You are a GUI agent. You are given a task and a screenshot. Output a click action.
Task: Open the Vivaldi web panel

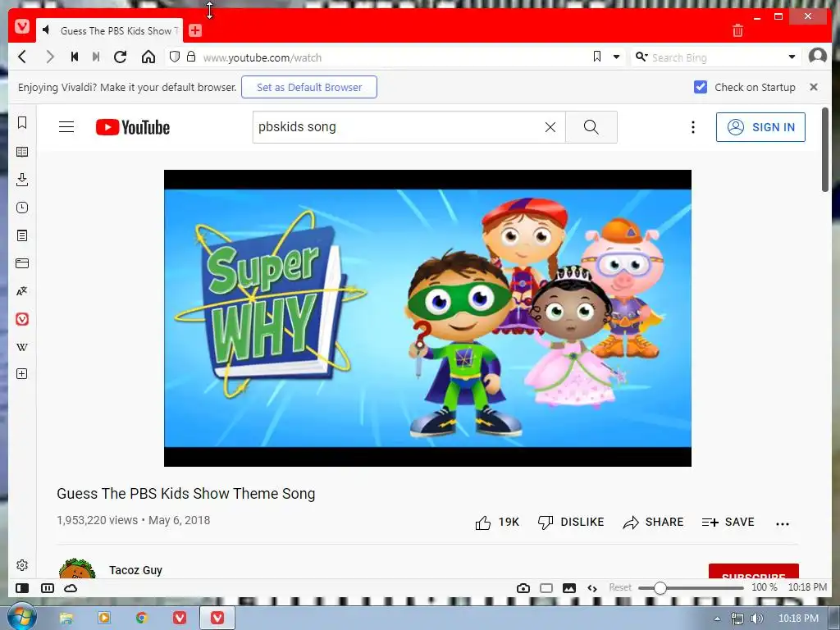pos(22,319)
